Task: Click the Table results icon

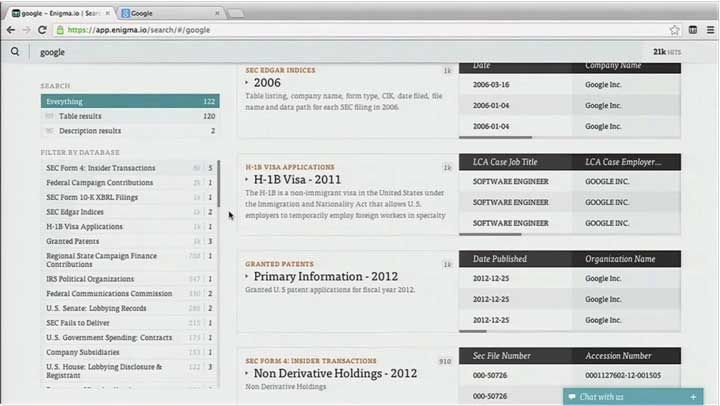Action: [50, 116]
